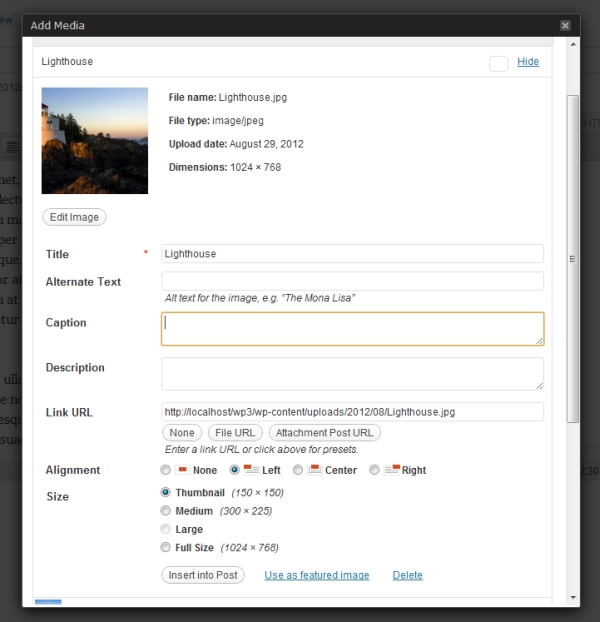The height and width of the screenshot is (622, 600).
Task: Click Use as featured image link
Action: click(x=317, y=575)
